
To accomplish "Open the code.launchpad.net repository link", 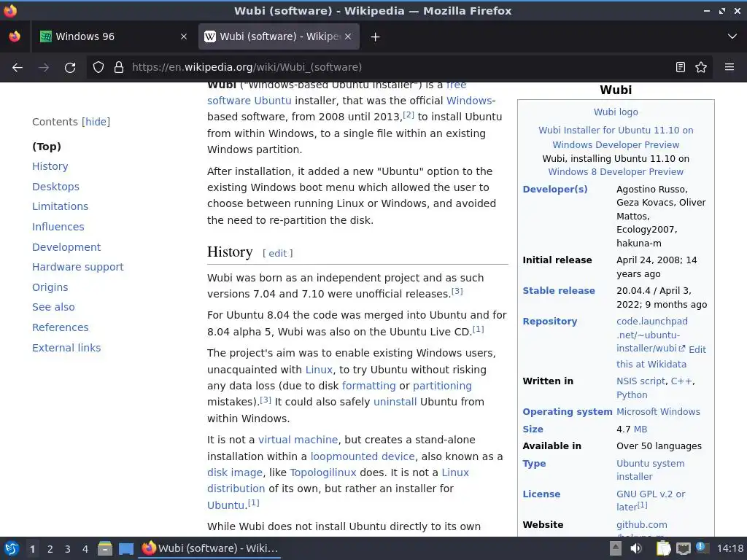I will click(651, 335).
